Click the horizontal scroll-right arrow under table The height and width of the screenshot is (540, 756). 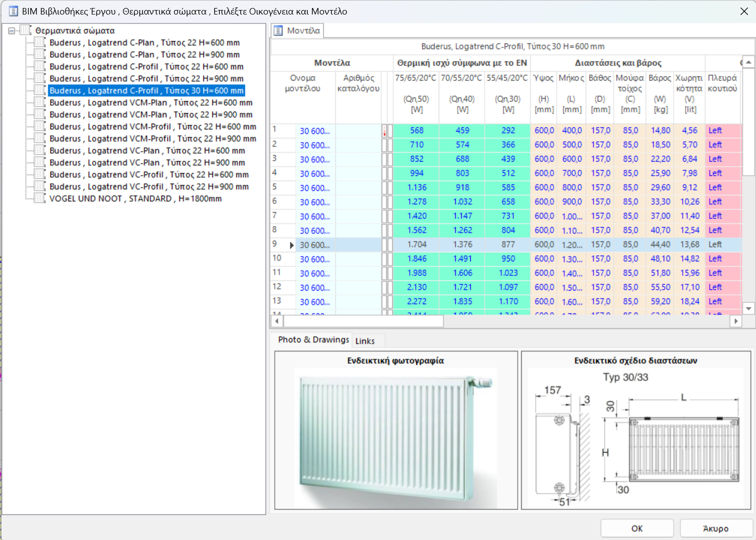point(736,321)
